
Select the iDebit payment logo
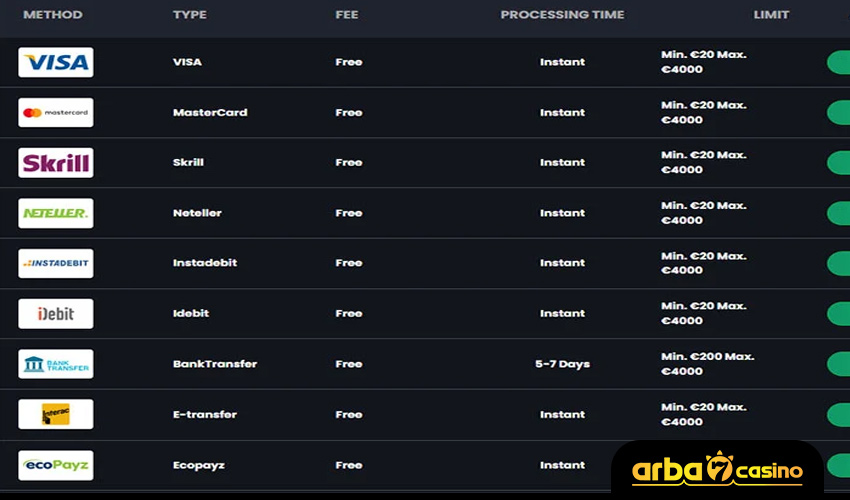56,314
